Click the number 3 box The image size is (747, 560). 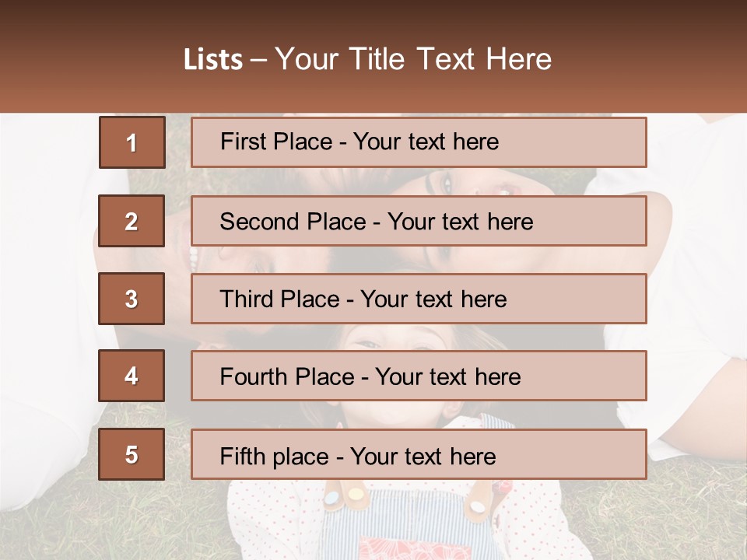tap(132, 299)
